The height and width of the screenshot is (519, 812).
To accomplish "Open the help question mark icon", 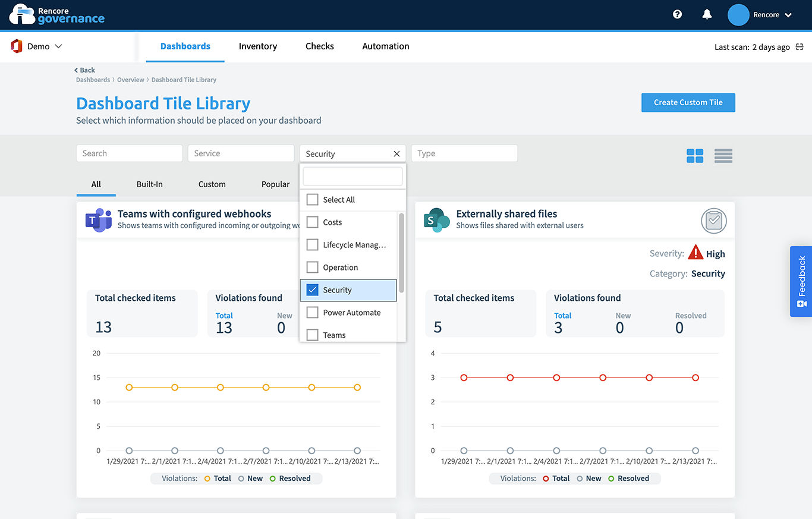I will (677, 15).
